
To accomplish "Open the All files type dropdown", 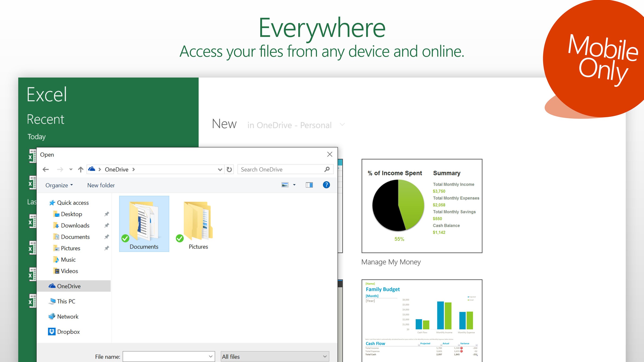I will tap(275, 357).
